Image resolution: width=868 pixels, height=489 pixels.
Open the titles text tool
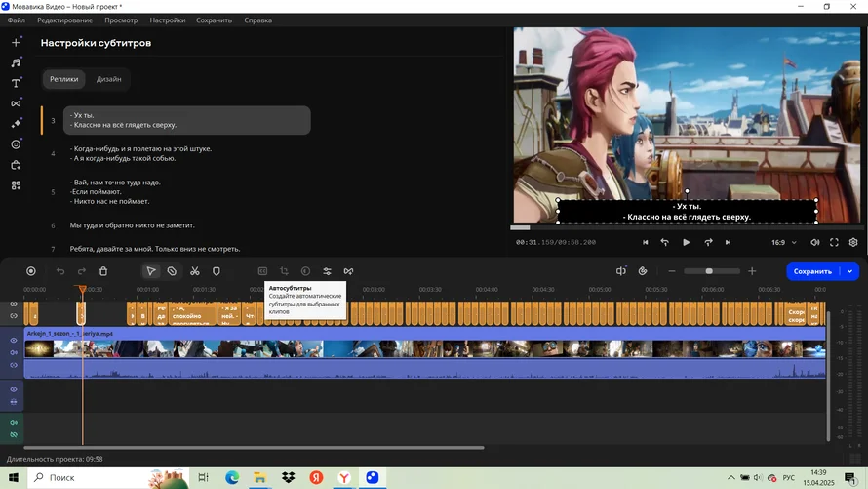click(x=16, y=83)
